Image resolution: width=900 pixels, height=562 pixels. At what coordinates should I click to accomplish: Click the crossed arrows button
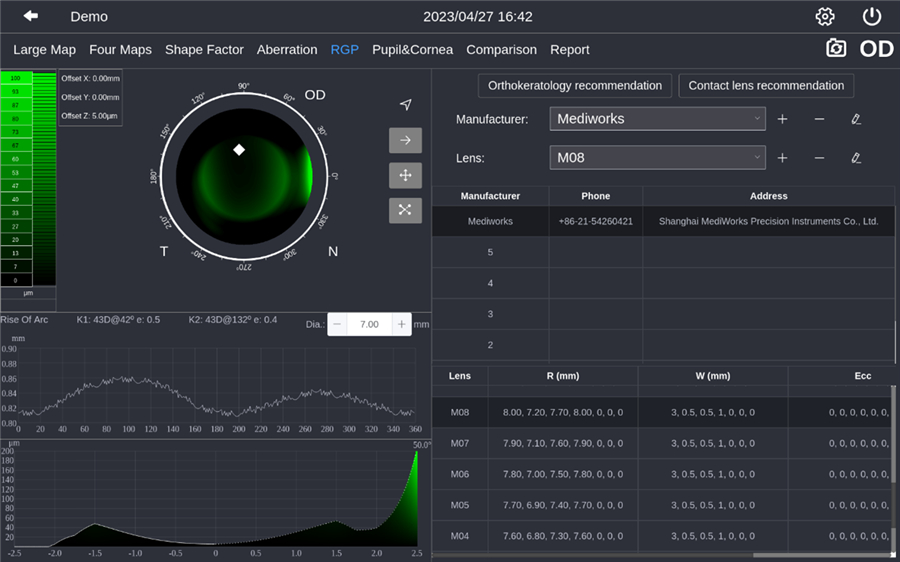point(405,210)
